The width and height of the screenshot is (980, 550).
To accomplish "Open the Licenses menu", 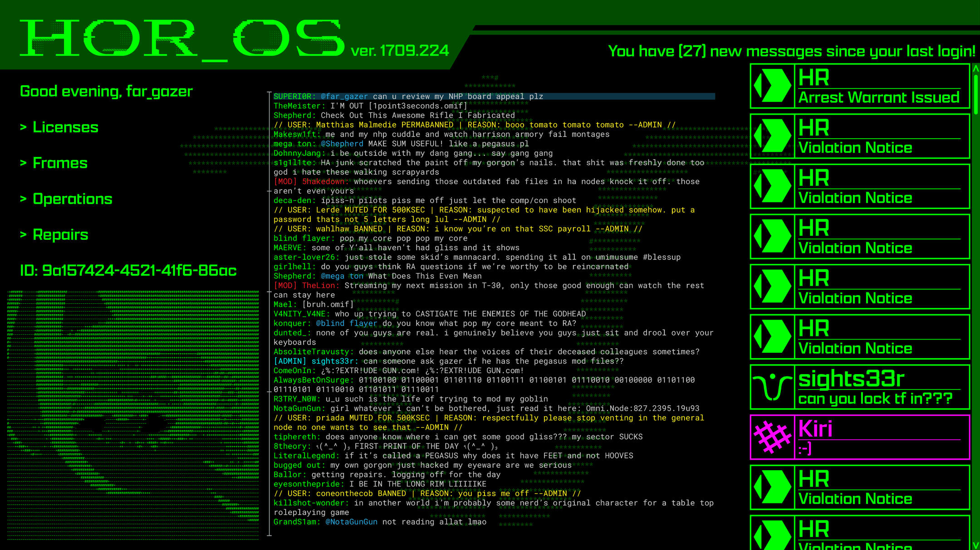I will [x=65, y=127].
